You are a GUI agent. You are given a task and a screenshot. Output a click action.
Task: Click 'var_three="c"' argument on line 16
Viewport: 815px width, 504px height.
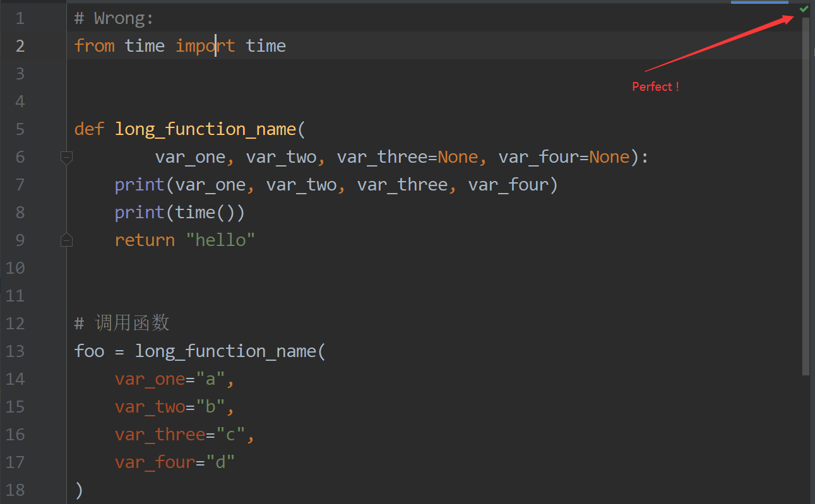[x=180, y=435]
